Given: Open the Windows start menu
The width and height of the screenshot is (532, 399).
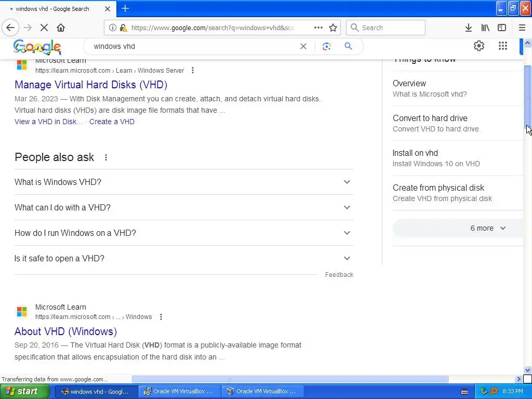Looking at the screenshot, I should click(24, 391).
